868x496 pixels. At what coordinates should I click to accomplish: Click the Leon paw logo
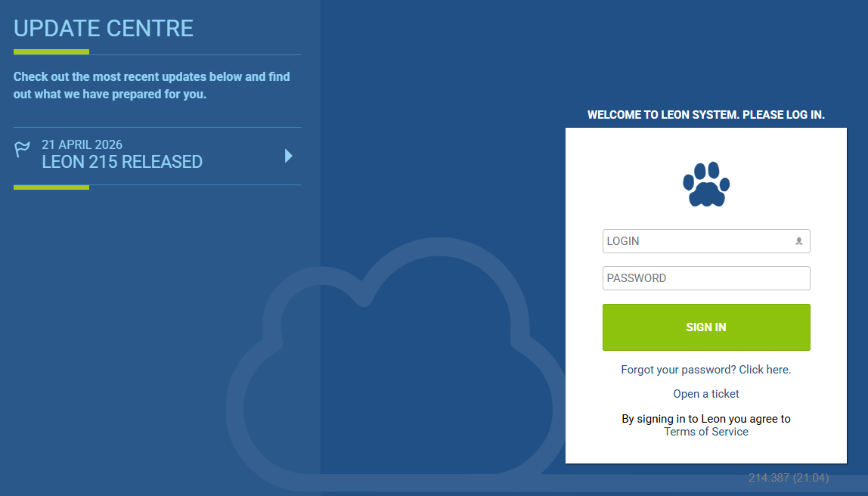705,184
